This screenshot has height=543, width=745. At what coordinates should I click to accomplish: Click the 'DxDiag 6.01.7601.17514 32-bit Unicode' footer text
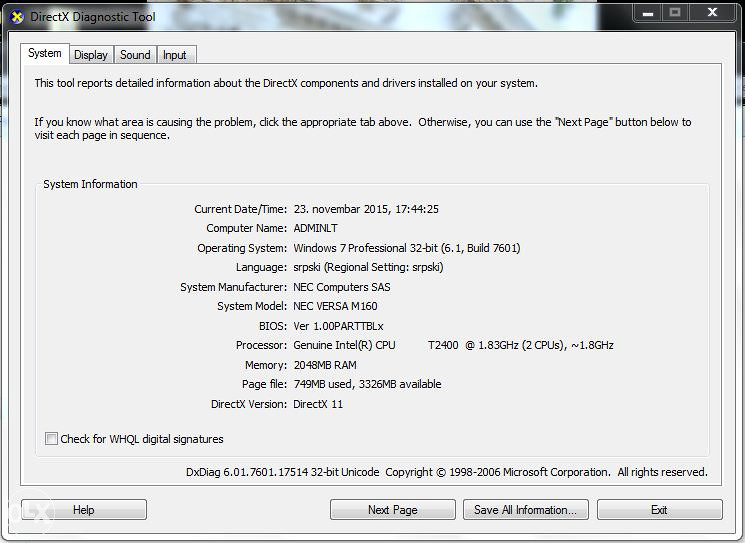[282, 472]
